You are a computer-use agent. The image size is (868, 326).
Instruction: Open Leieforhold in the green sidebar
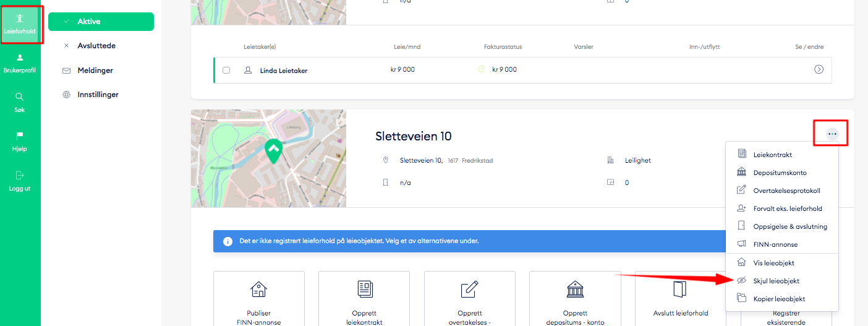click(20, 24)
